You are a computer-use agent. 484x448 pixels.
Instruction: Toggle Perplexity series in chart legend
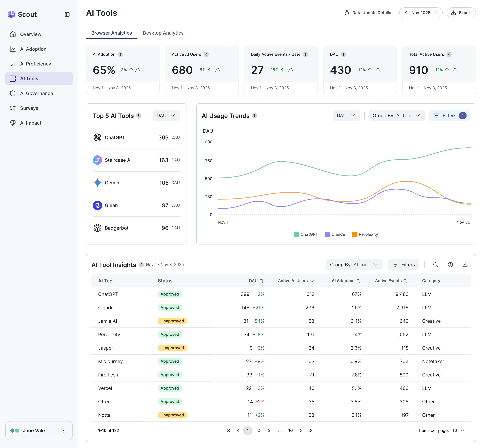point(365,234)
